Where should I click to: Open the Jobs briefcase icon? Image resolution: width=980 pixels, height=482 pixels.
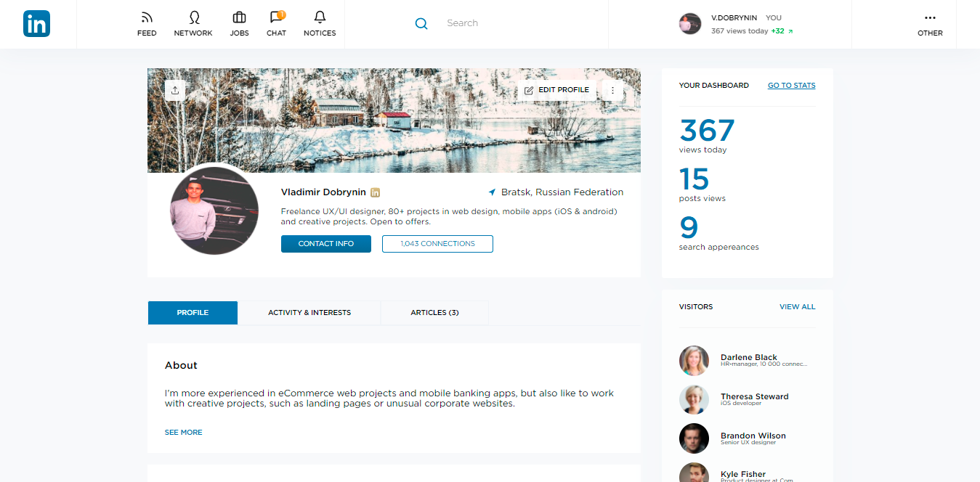click(x=239, y=17)
